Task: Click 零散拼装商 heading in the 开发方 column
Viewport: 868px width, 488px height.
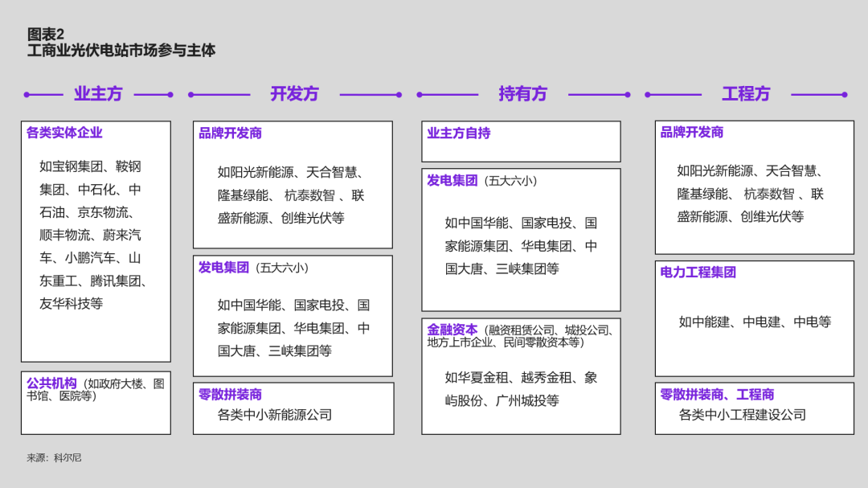Action: tap(230, 395)
